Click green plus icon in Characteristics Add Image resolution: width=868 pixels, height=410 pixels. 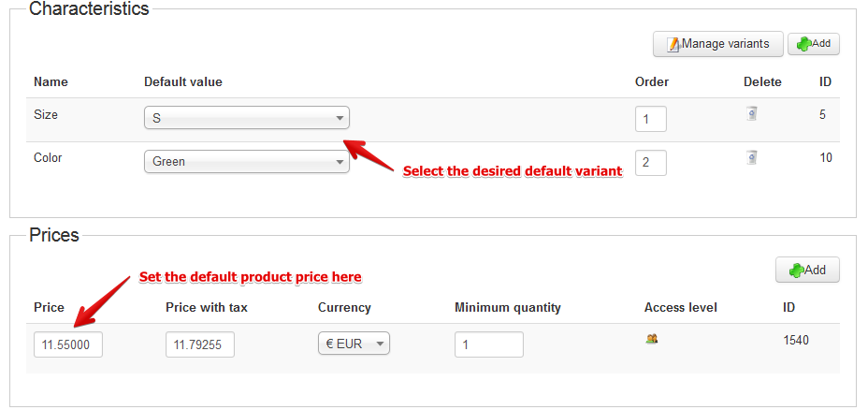(803, 44)
